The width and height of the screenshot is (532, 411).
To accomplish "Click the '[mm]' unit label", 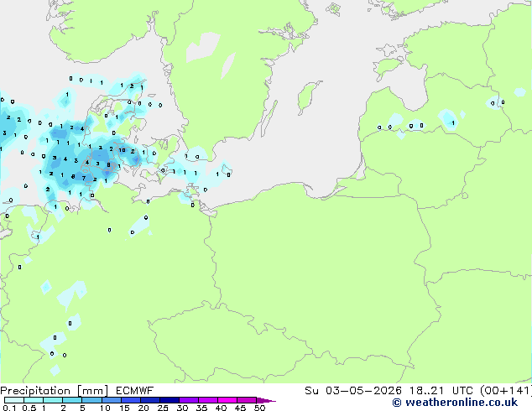I will click(x=93, y=391).
